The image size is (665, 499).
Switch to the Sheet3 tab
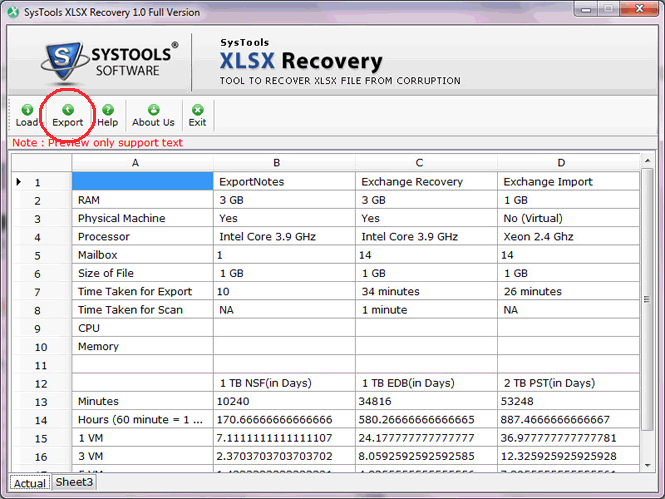tap(74, 482)
